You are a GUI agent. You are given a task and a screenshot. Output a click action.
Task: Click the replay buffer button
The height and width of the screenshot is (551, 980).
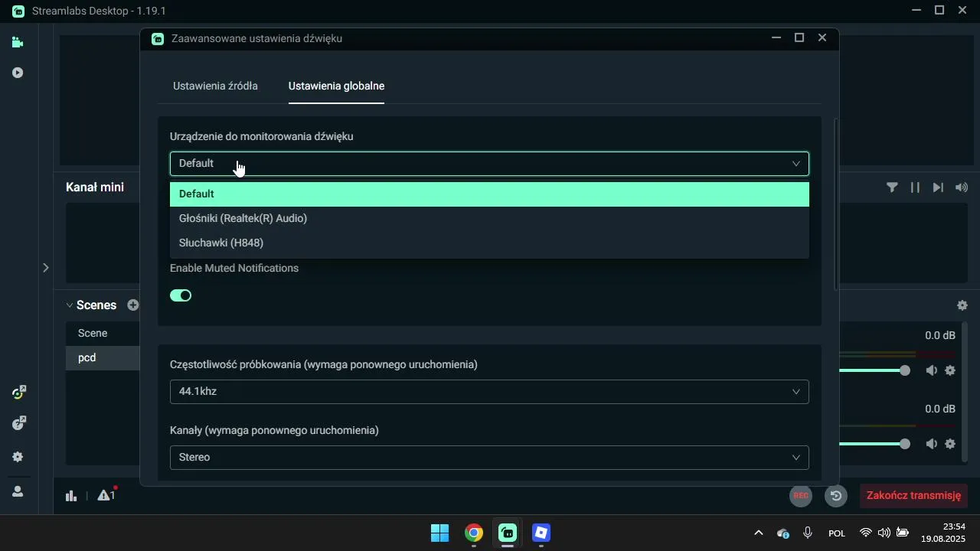(836, 496)
